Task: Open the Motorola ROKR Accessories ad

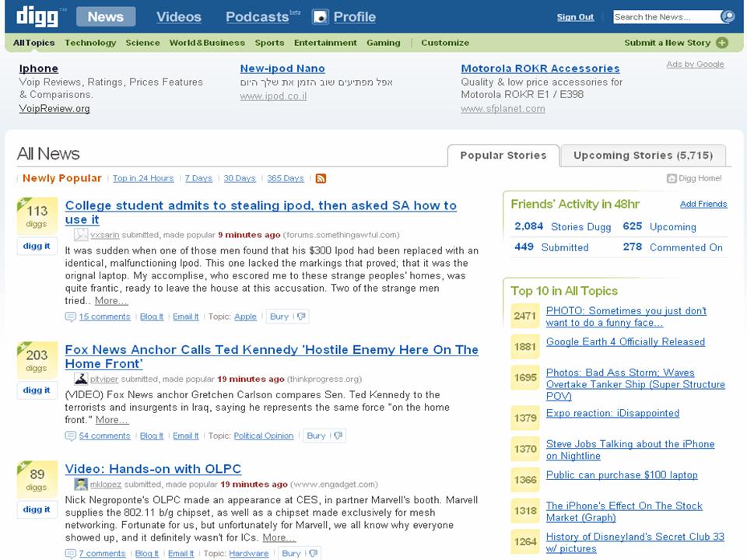Action: click(540, 68)
